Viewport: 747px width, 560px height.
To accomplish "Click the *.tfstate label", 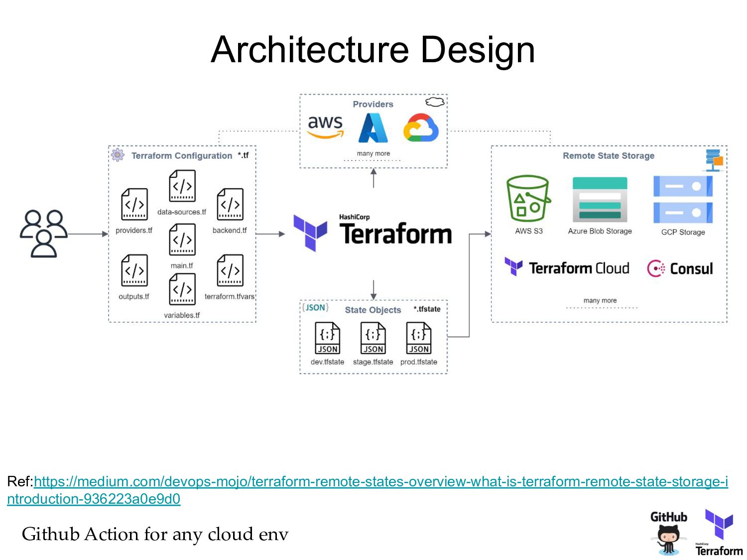I will click(427, 309).
